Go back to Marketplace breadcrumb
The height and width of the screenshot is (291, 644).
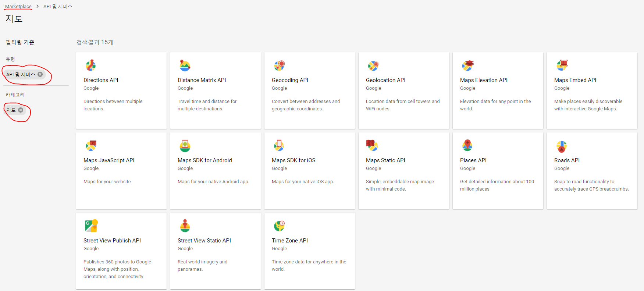(x=18, y=7)
